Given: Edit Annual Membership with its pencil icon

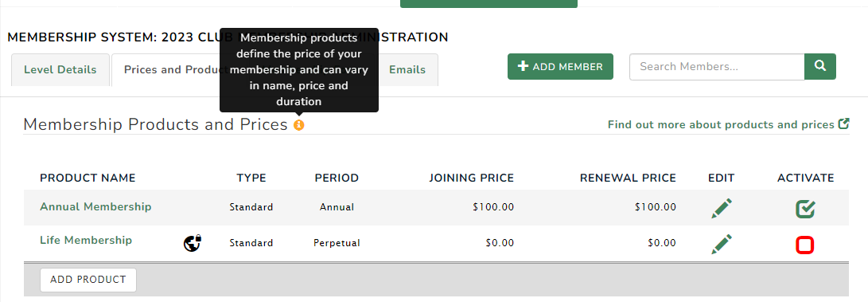Looking at the screenshot, I should pos(722,208).
